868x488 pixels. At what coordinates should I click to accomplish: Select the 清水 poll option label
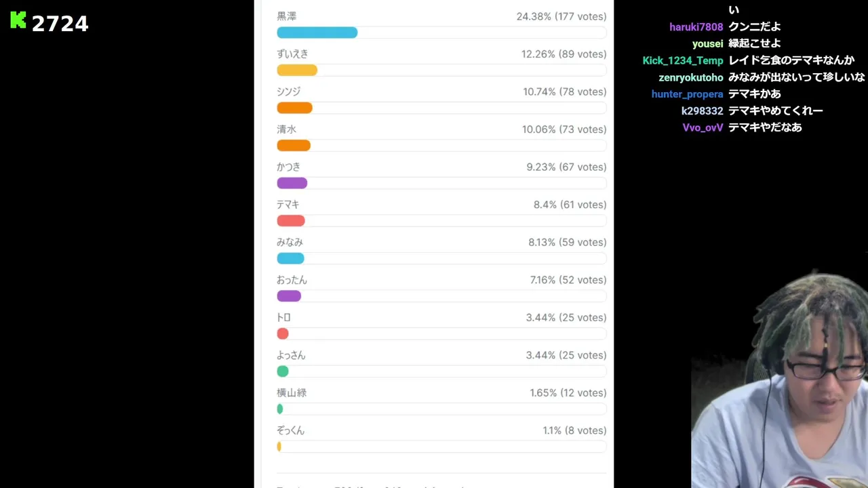click(286, 129)
